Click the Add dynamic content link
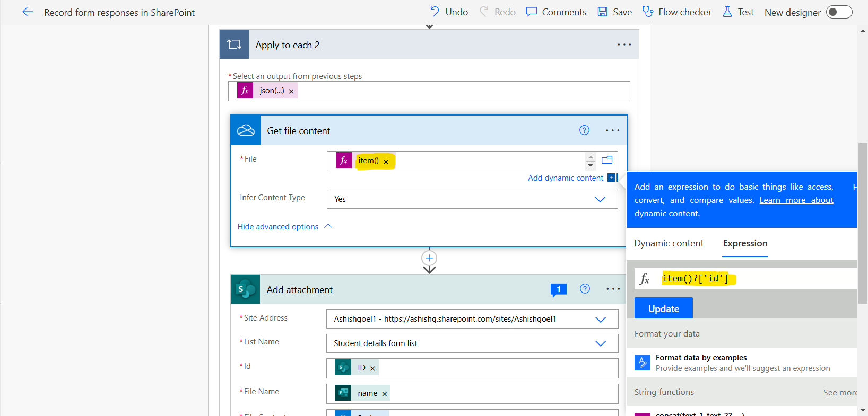868x416 pixels. (565, 178)
